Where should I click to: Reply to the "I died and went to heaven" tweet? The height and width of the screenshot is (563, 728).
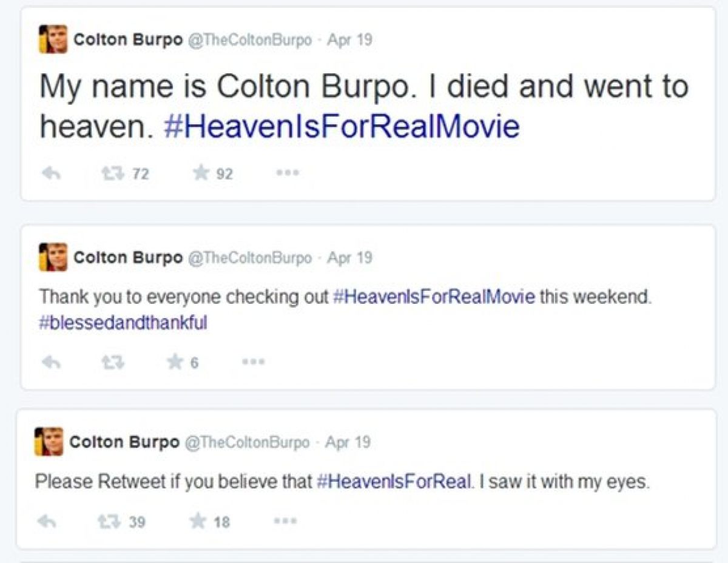51,174
